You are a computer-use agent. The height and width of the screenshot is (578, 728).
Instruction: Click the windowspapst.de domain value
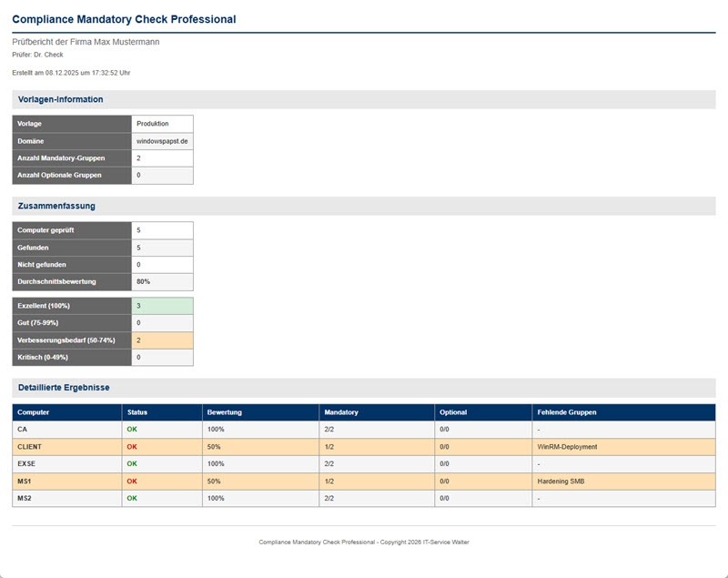[x=160, y=142]
